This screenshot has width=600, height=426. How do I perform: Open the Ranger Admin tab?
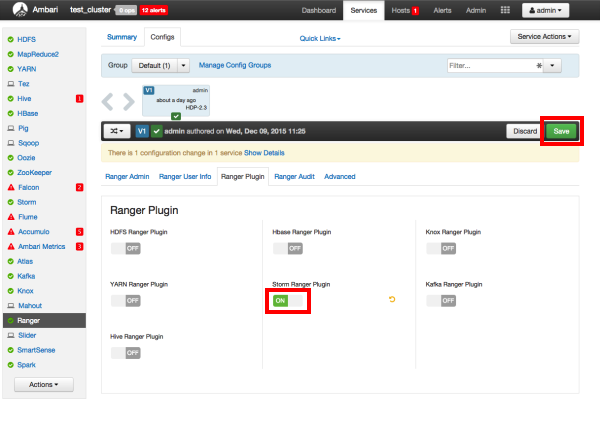[127, 176]
